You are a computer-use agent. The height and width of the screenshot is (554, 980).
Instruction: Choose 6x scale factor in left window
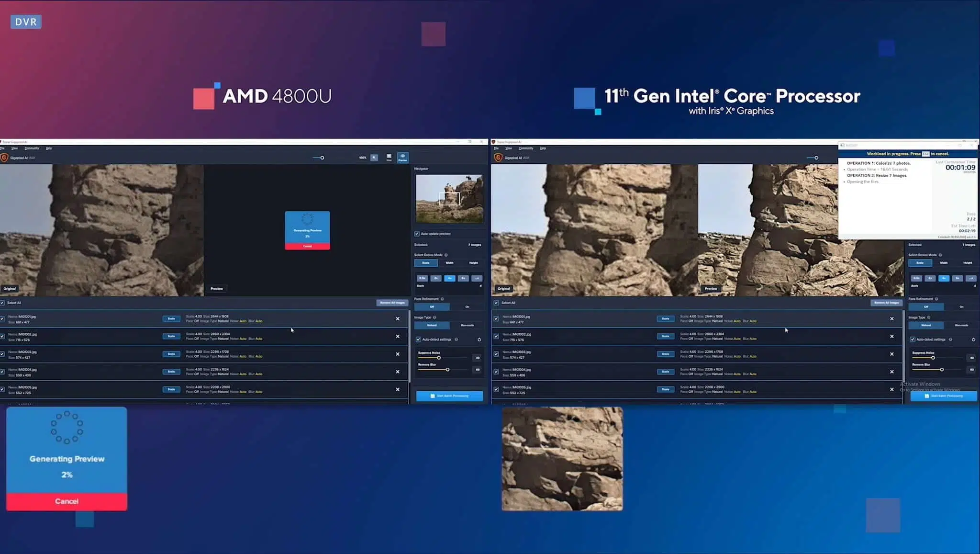(463, 278)
